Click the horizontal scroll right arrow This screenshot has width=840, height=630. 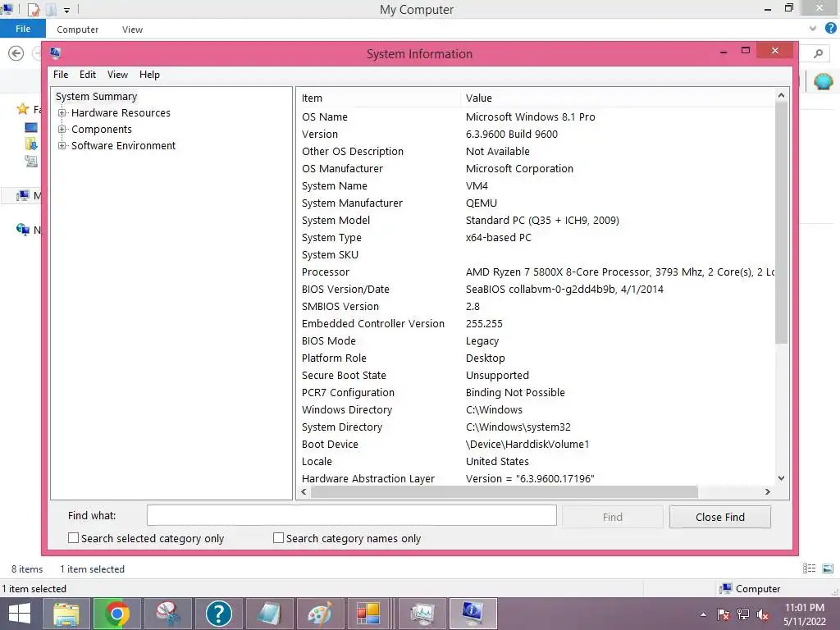coord(768,491)
